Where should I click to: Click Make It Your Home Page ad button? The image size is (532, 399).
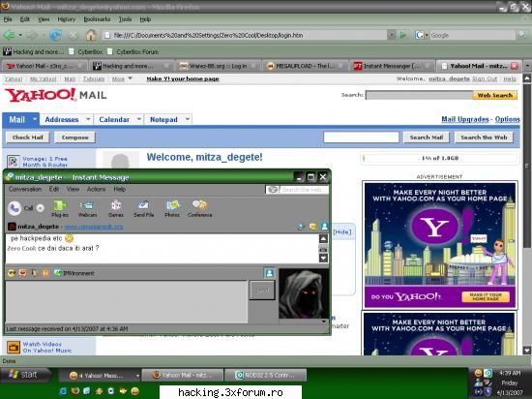(486, 297)
